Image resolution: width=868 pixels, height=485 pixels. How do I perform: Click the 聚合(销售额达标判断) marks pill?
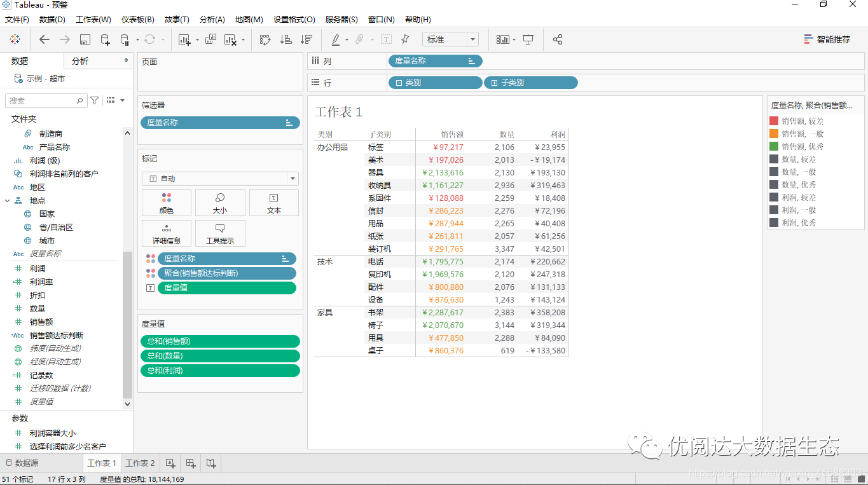point(226,273)
